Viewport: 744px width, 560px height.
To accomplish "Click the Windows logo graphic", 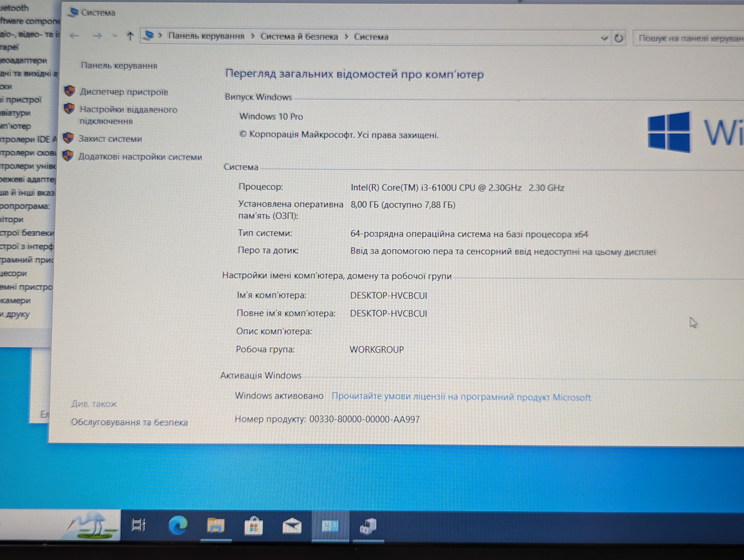I will [x=669, y=132].
